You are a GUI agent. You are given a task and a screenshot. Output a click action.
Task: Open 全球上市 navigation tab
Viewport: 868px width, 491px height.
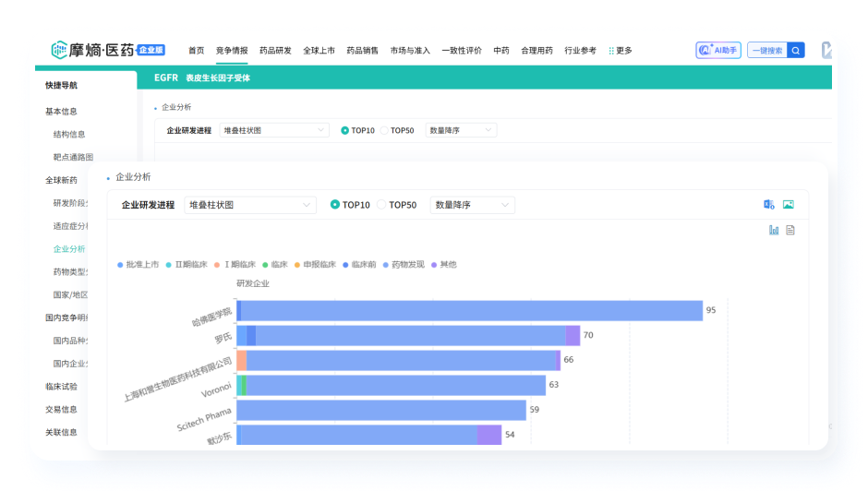[x=319, y=51]
